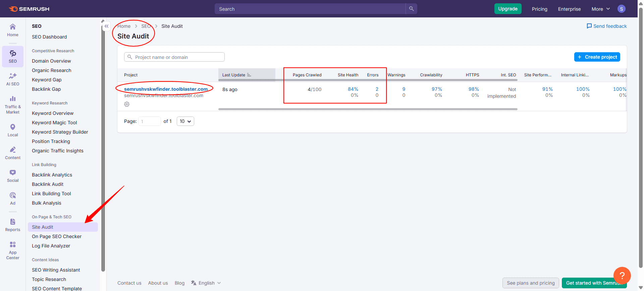Screen dimensions: 644x291
Task: Open the Pricing link
Action: coord(539,9)
